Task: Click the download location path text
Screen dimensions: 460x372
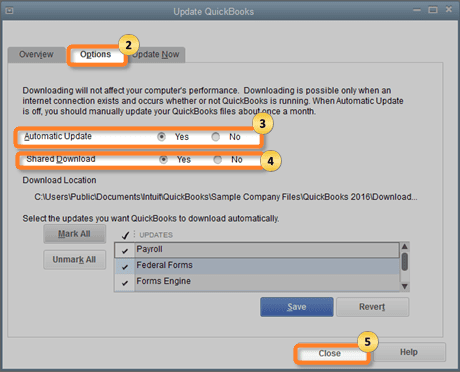Action: coord(226,197)
